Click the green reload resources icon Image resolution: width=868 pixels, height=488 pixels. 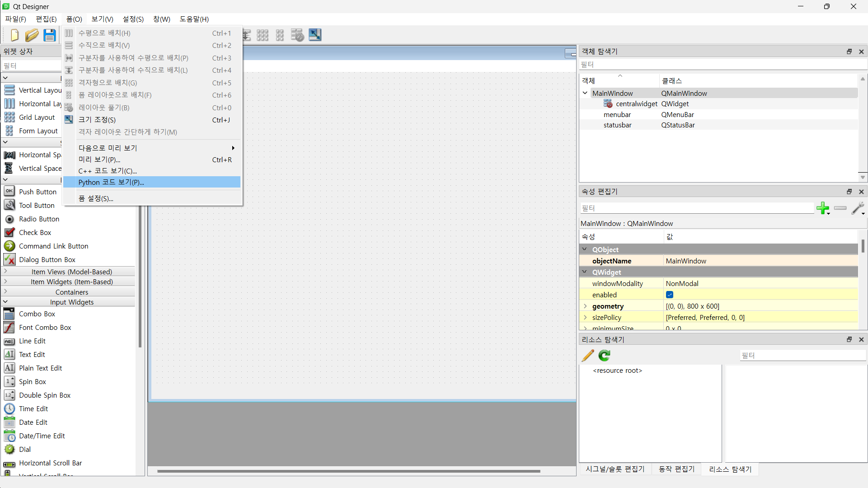point(605,356)
